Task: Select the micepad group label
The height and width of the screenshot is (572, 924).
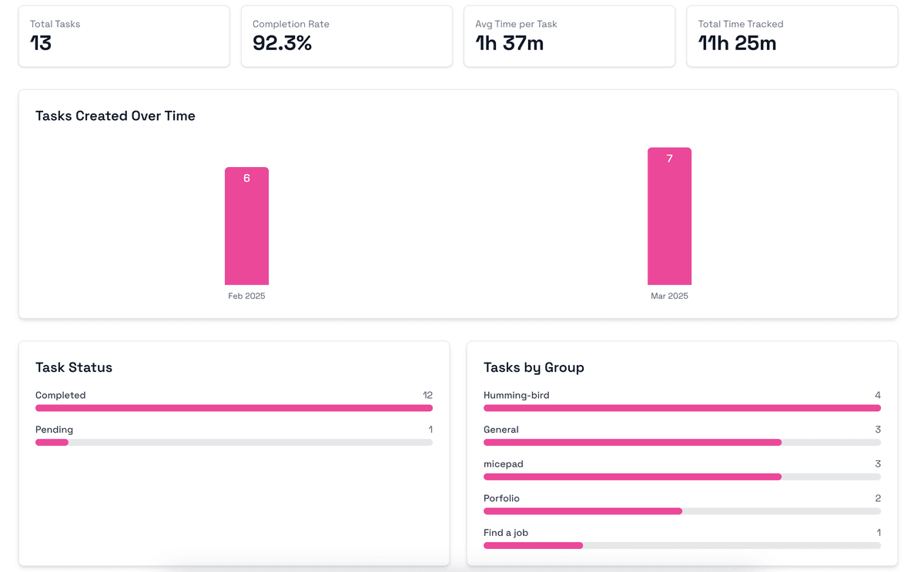Action: [504, 464]
